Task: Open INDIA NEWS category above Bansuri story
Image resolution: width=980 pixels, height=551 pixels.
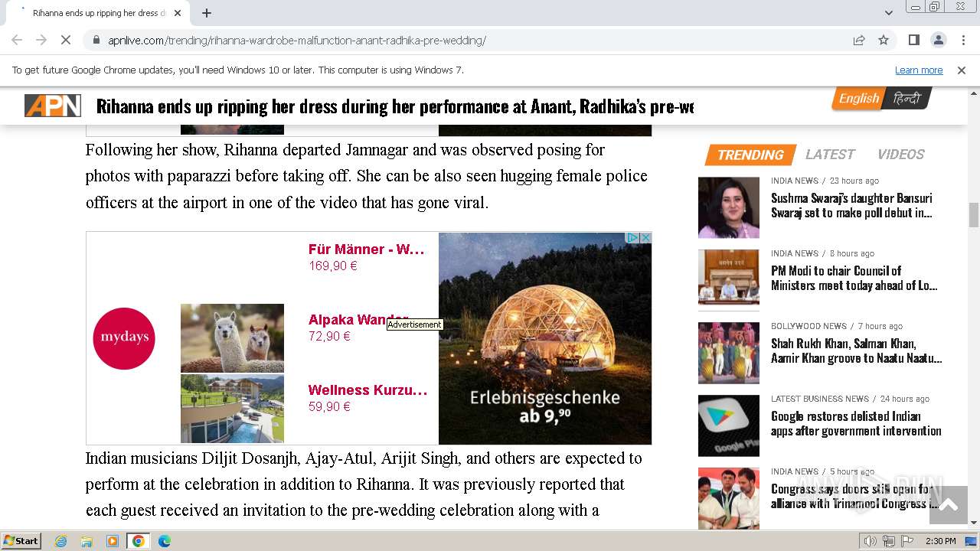Action: tap(795, 181)
